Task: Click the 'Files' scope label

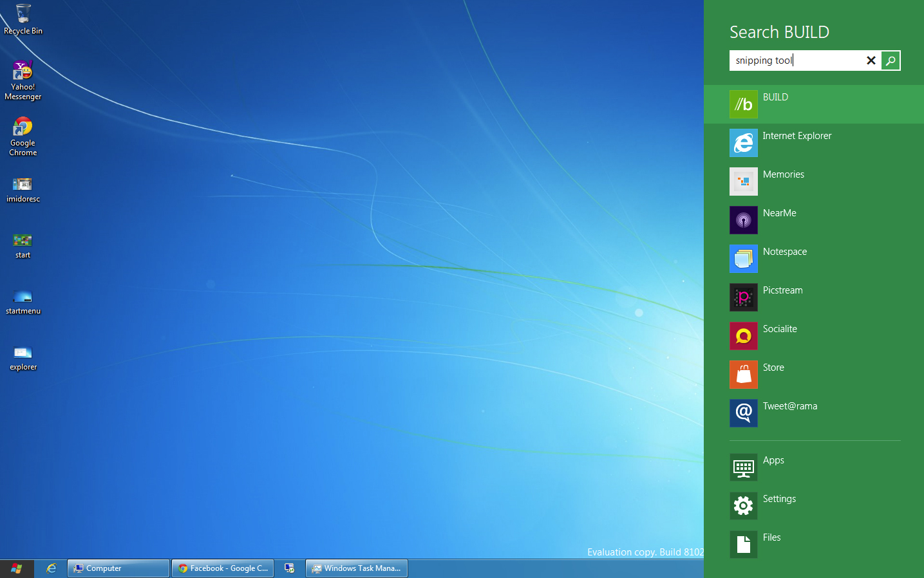Action: pos(771,537)
